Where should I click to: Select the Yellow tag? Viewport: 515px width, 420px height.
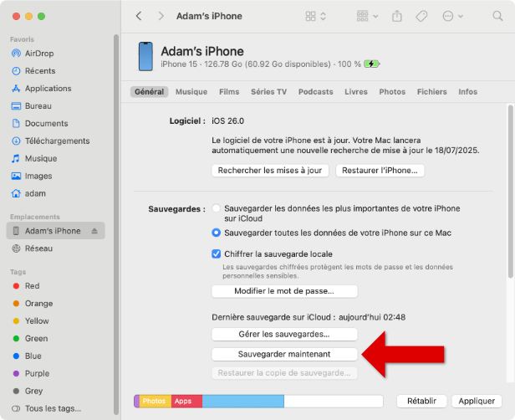pos(37,320)
